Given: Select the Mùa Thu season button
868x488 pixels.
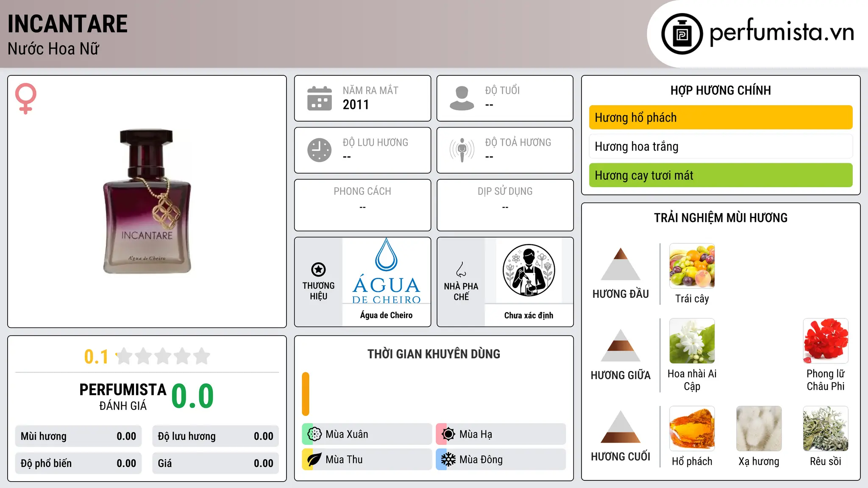Looking at the screenshot, I should click(367, 460).
